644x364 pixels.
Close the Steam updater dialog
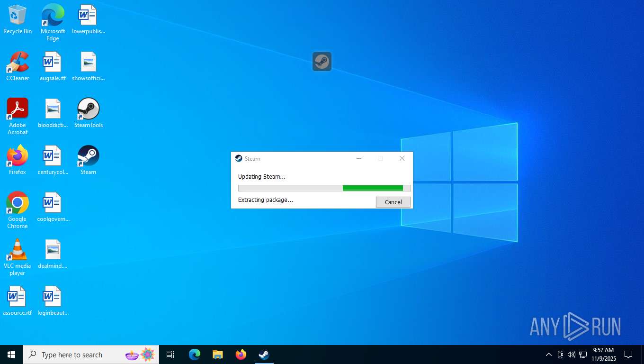click(402, 158)
